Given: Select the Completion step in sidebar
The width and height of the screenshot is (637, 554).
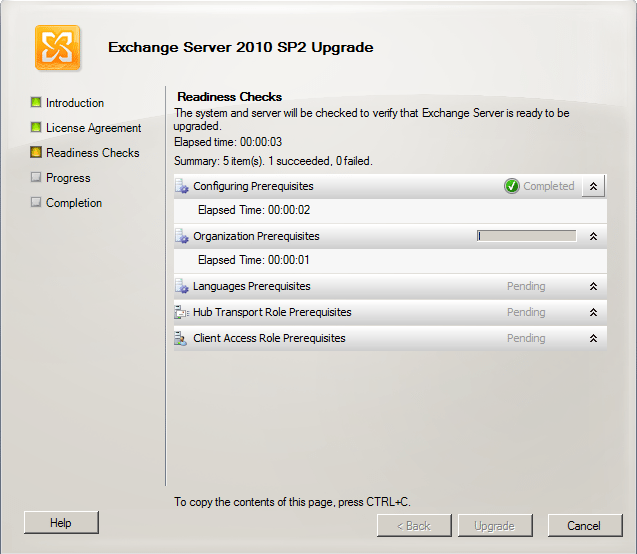Looking at the screenshot, I should [x=74, y=203].
